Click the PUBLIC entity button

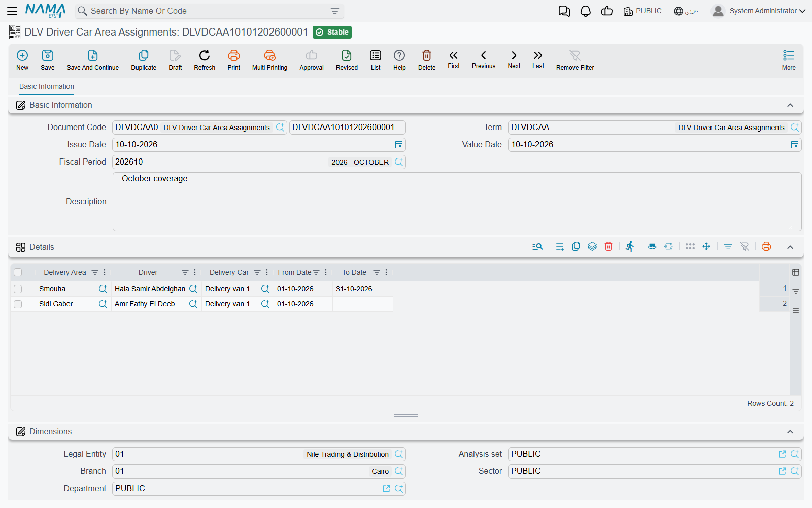point(642,11)
